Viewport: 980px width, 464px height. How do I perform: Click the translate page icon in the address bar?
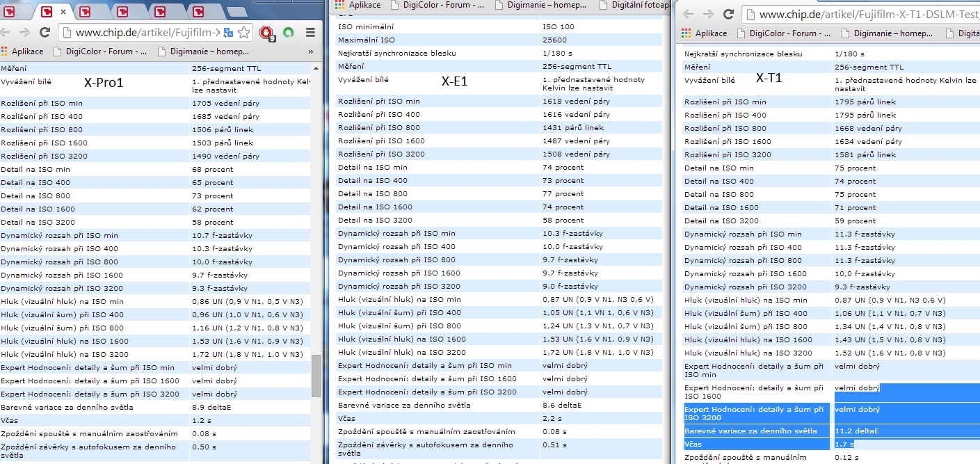[229, 32]
